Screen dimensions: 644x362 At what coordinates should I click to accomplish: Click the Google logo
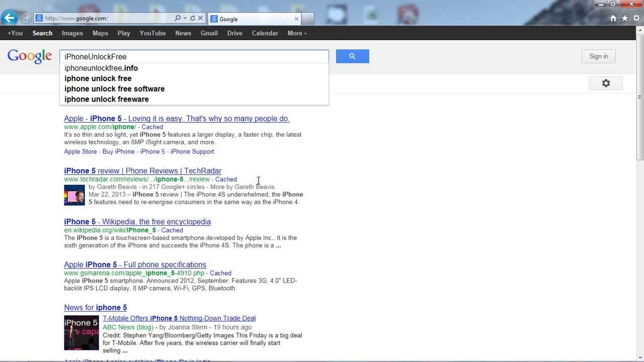[30, 56]
